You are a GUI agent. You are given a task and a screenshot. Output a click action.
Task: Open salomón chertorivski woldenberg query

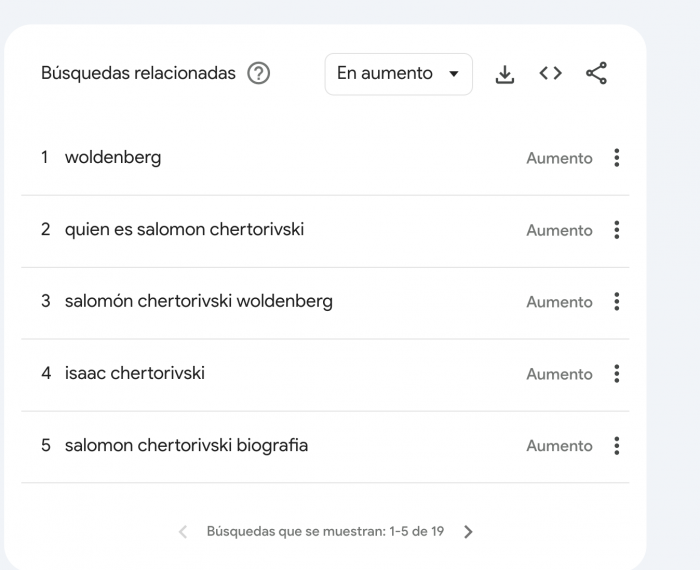[198, 302]
